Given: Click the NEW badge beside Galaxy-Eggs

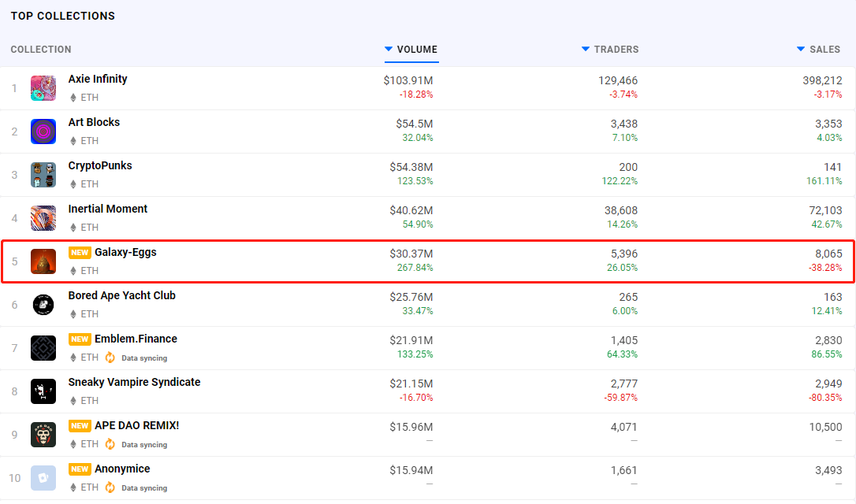Looking at the screenshot, I should [80, 253].
